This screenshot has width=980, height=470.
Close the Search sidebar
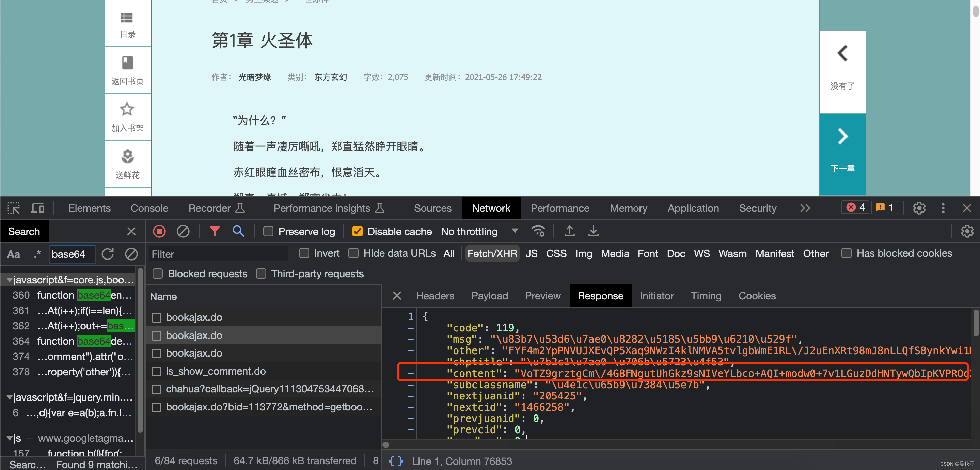(x=131, y=231)
